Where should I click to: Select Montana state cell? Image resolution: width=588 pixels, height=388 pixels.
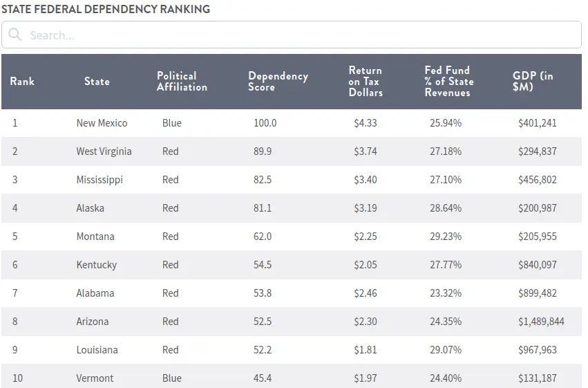[95, 237]
